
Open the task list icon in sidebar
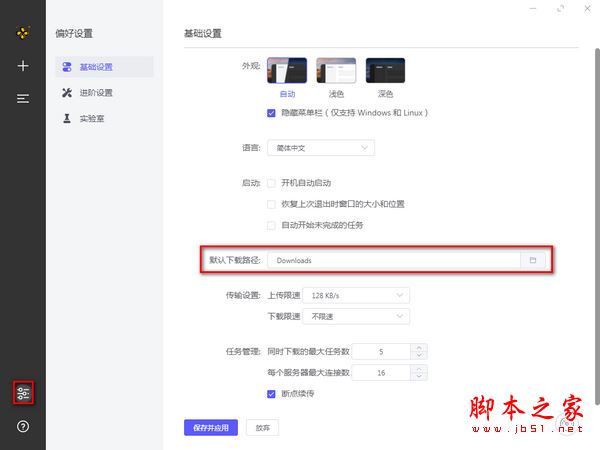pyautogui.click(x=23, y=99)
